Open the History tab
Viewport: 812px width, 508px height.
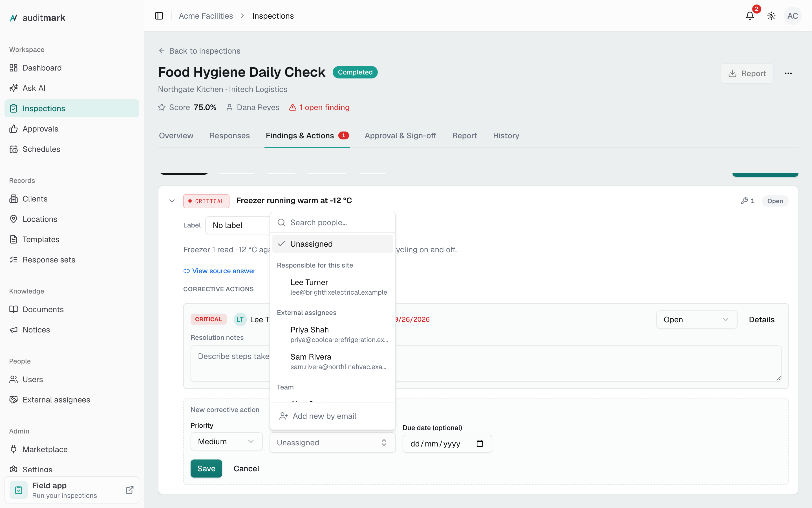point(506,135)
